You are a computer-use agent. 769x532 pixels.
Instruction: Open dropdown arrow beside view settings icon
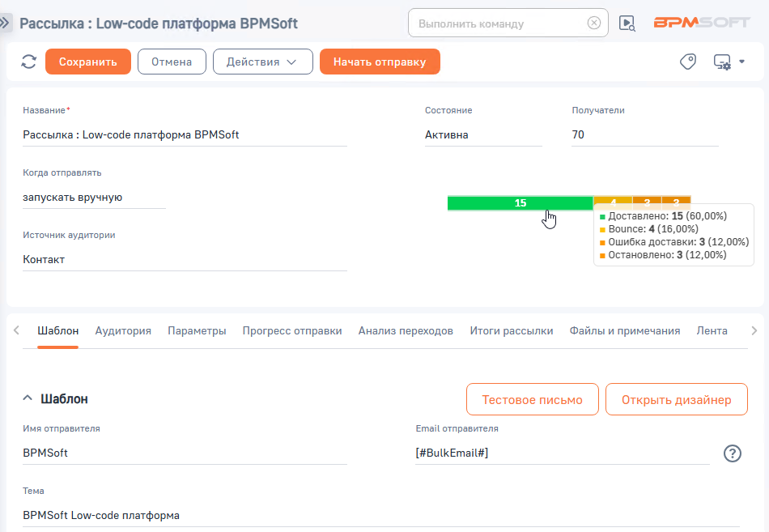pos(742,62)
